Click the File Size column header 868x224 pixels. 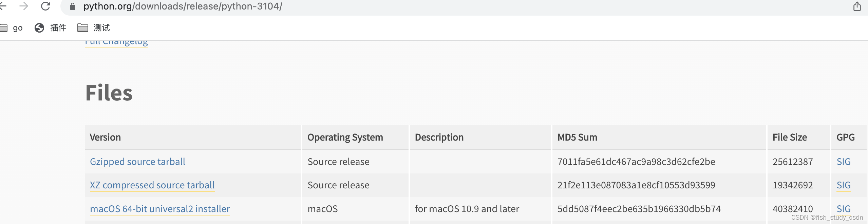(790, 137)
